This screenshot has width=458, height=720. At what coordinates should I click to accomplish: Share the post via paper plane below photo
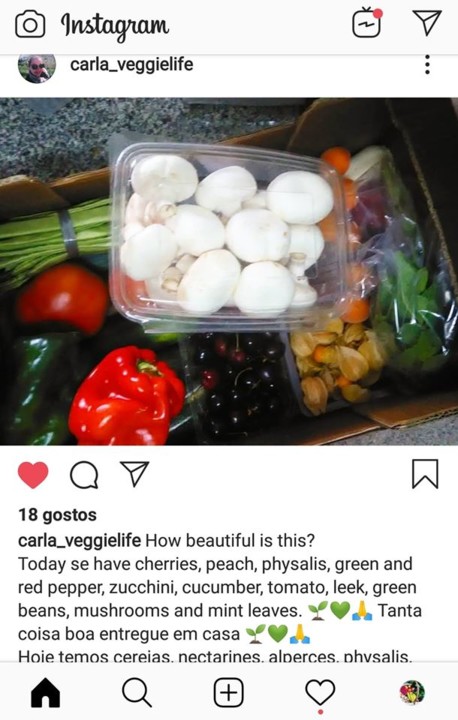(135, 473)
